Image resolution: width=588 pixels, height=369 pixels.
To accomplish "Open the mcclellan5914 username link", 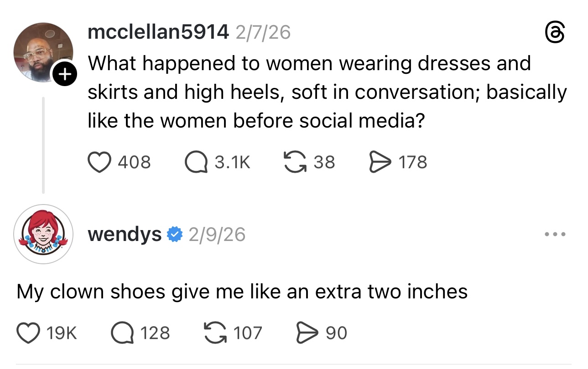I will tap(158, 32).
